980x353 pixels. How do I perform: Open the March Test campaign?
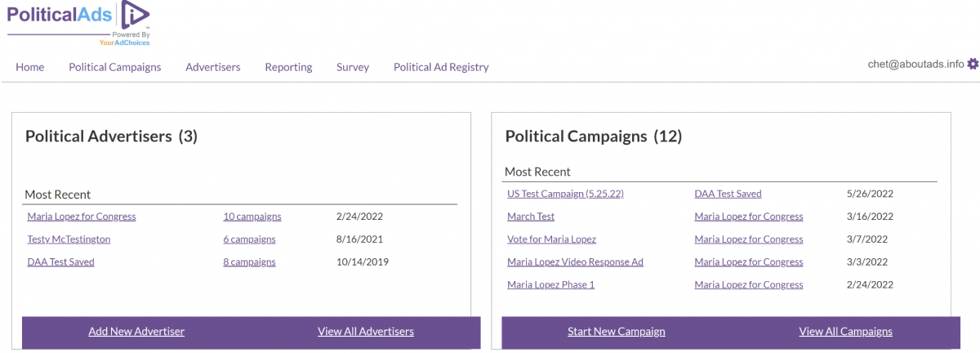click(531, 217)
